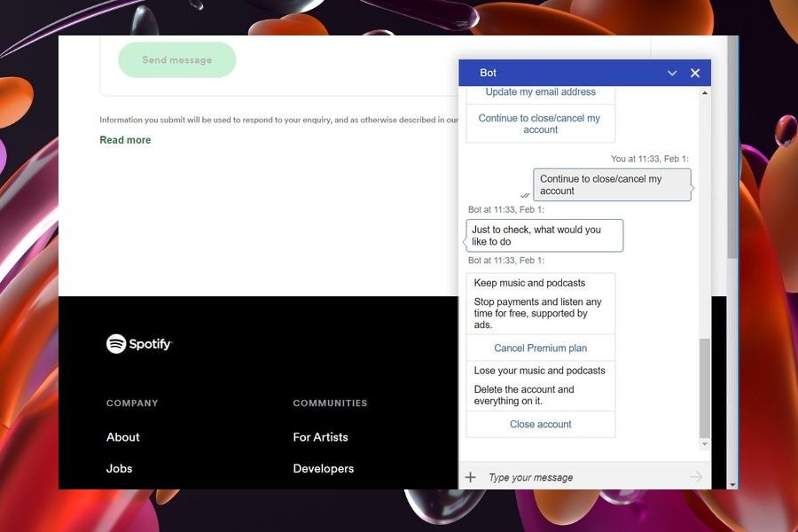Choose 'Continue to close/cancel my account'

pyautogui.click(x=539, y=123)
